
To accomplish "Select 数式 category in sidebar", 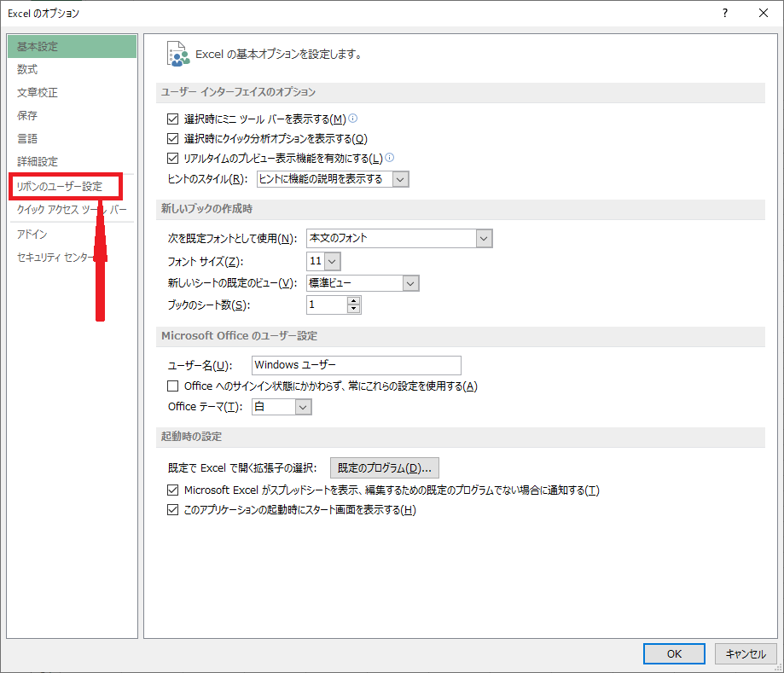I will point(72,69).
